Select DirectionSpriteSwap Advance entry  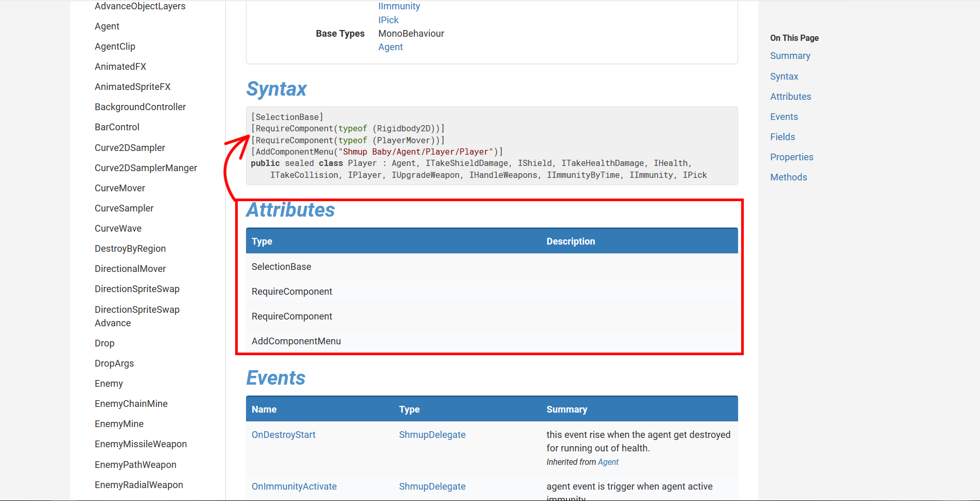click(x=137, y=315)
